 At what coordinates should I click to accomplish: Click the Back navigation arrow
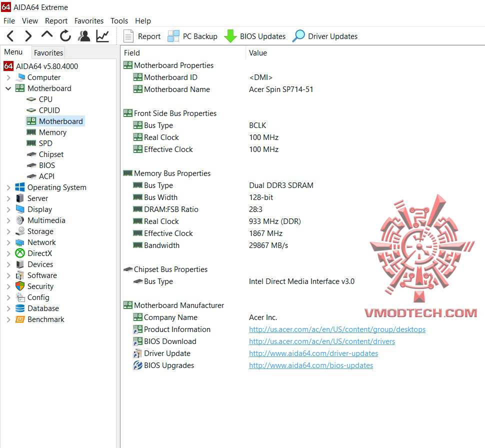10,36
